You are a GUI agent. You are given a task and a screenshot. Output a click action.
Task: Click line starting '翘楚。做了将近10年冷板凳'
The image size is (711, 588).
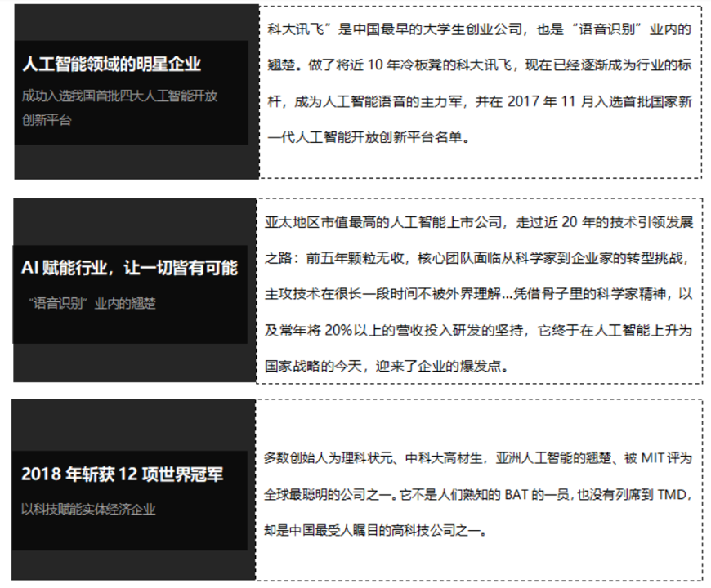pyautogui.click(x=480, y=65)
